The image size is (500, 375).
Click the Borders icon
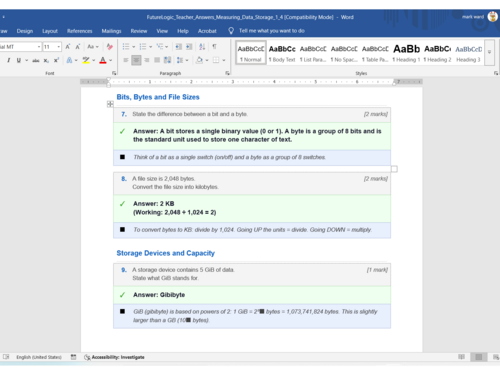216,60
